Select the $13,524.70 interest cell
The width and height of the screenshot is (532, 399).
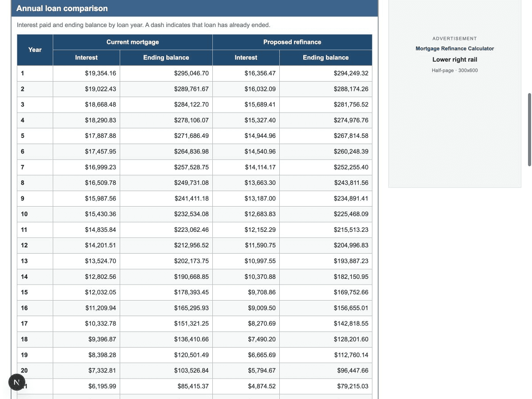[x=86, y=261]
